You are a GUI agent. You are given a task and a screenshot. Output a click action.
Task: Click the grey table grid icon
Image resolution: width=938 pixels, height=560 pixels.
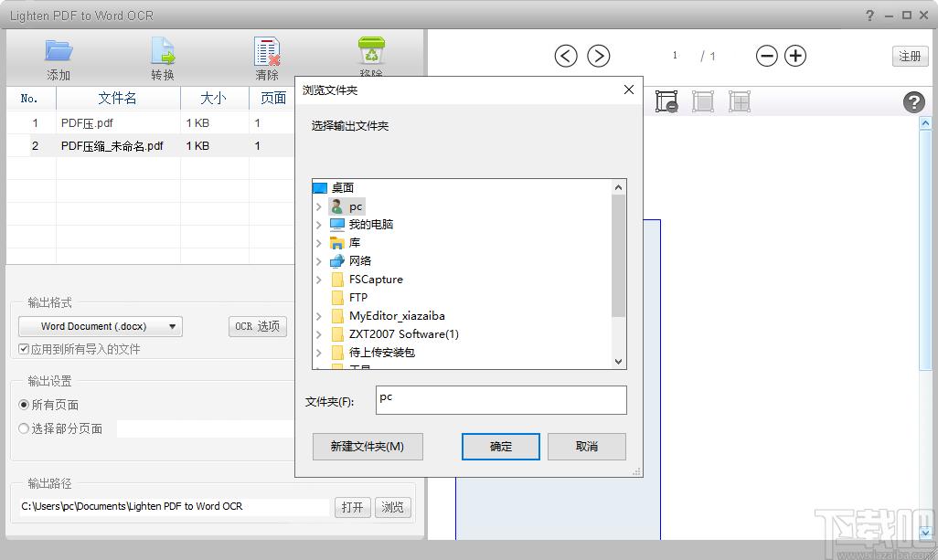point(740,101)
